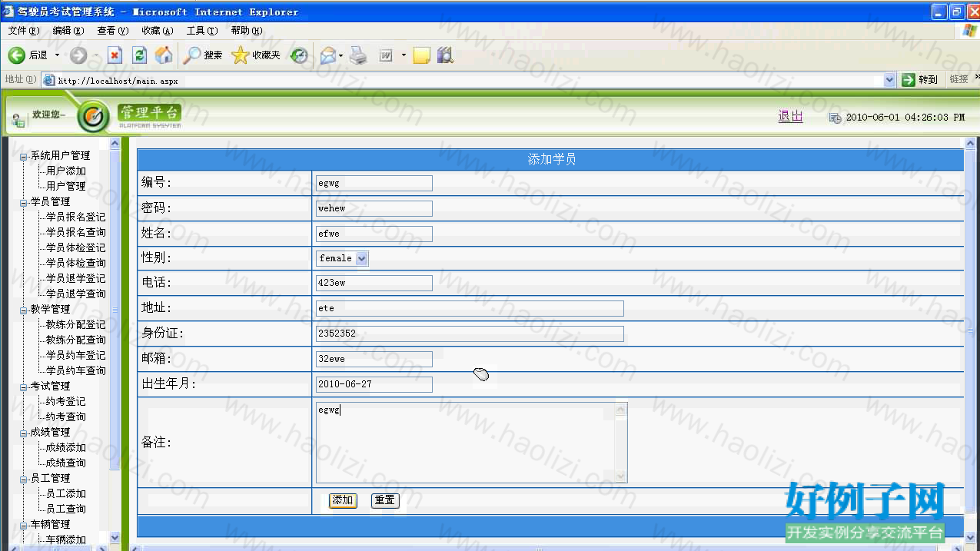Click the IE page icon in address bar
Screen dimensions: 980x551
pyautogui.click(x=49, y=80)
